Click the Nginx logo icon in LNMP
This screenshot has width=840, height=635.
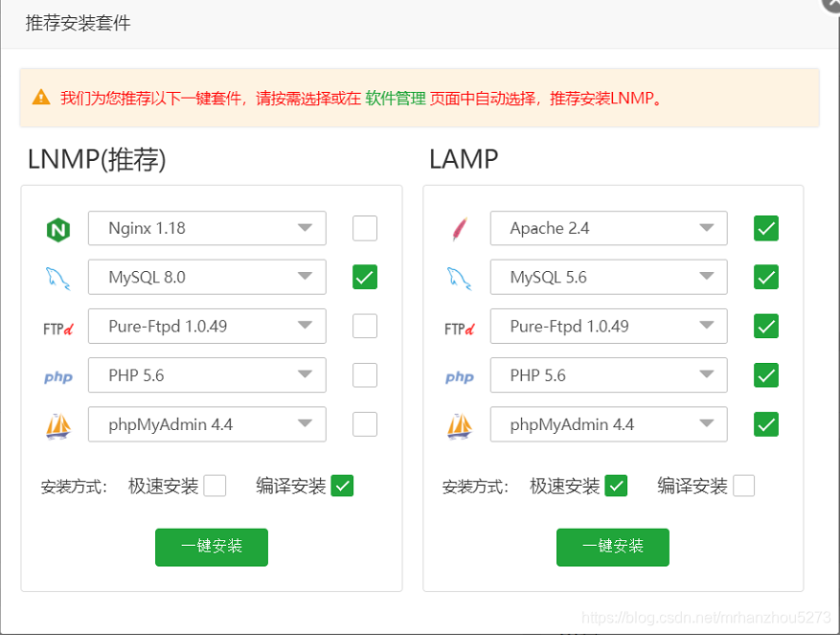coord(58,230)
